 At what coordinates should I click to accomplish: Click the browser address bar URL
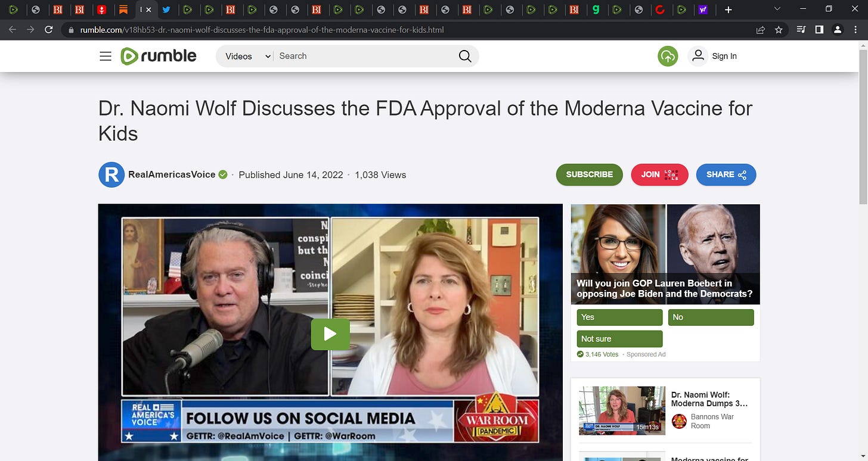coord(262,30)
